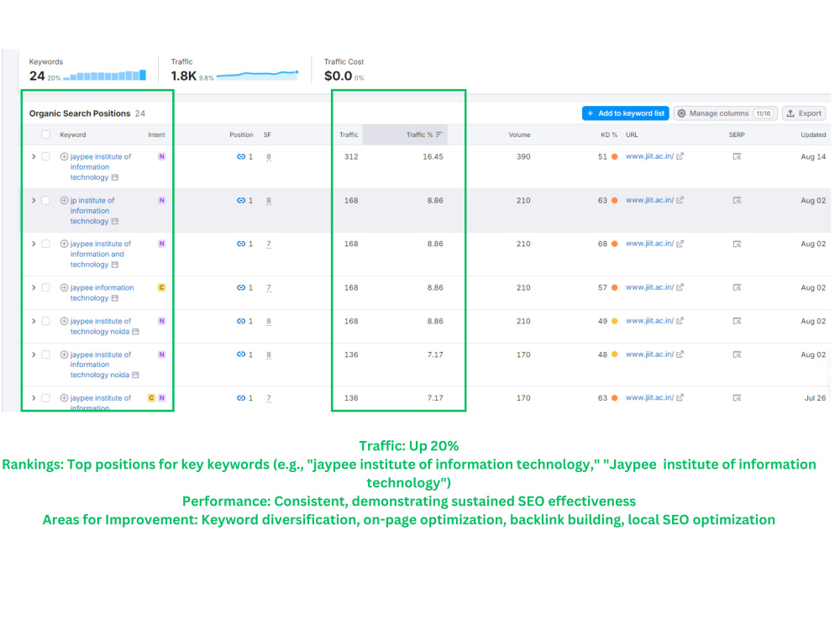Viewport: 840px width, 630px height.
Task: Click the Traffic trend line chart
Action: click(x=257, y=75)
